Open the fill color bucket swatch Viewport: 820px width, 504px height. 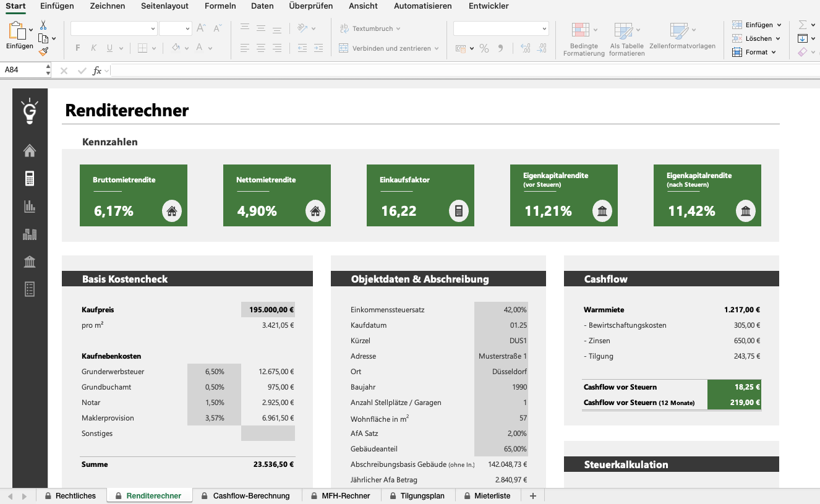pos(176,48)
